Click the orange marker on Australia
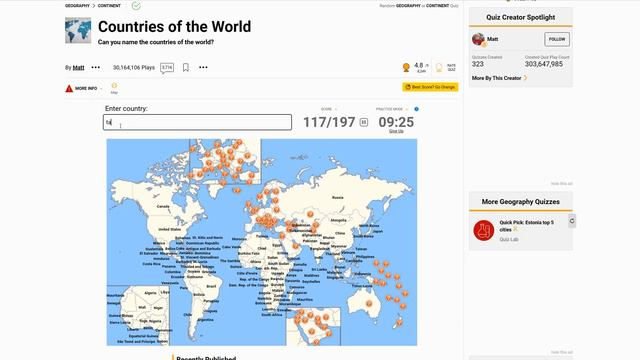The height and width of the screenshot is (360, 640). tap(369, 304)
